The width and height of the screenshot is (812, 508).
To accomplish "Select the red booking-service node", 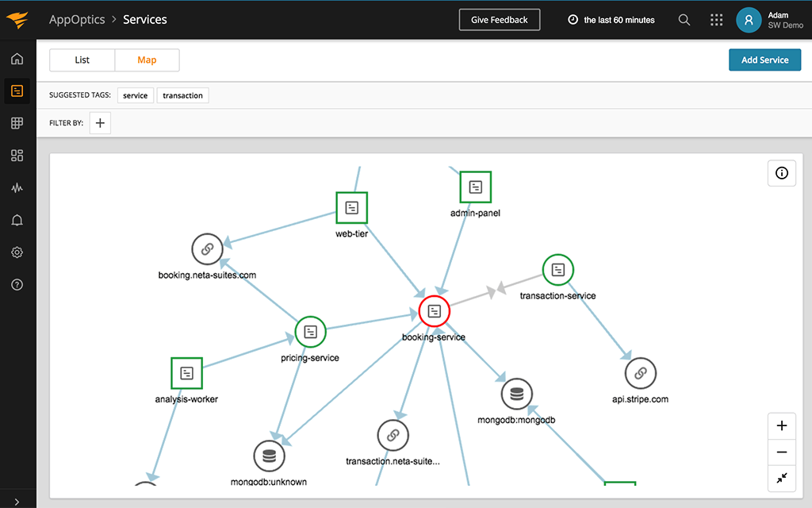I will (434, 311).
